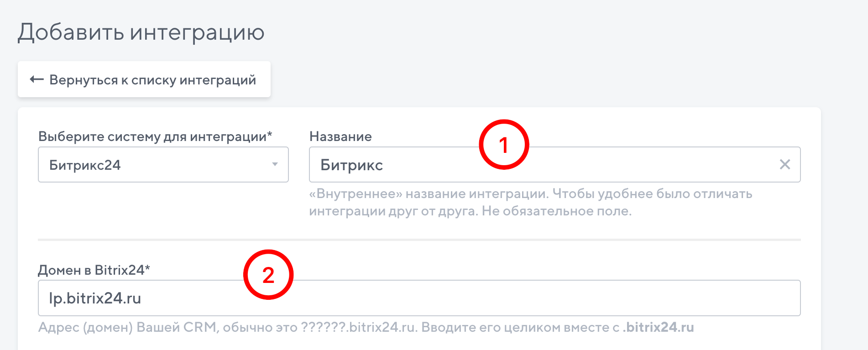Image resolution: width=868 pixels, height=350 pixels.
Task: Click the small arrow in system selector
Action: (x=275, y=164)
